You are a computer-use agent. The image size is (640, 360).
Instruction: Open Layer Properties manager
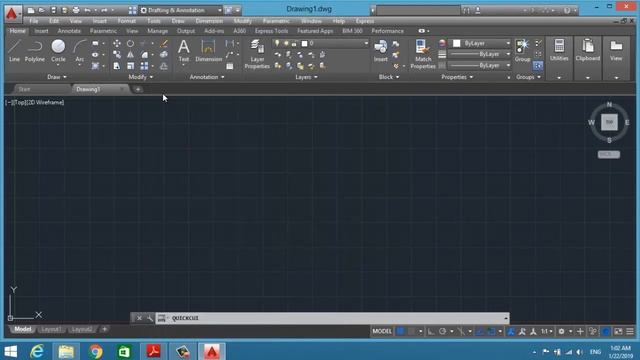(257, 54)
